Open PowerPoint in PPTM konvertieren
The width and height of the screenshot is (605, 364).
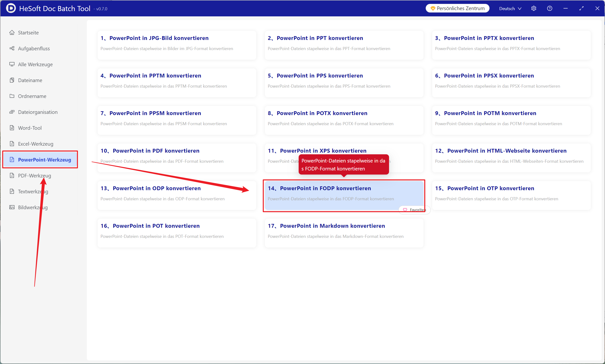click(177, 82)
